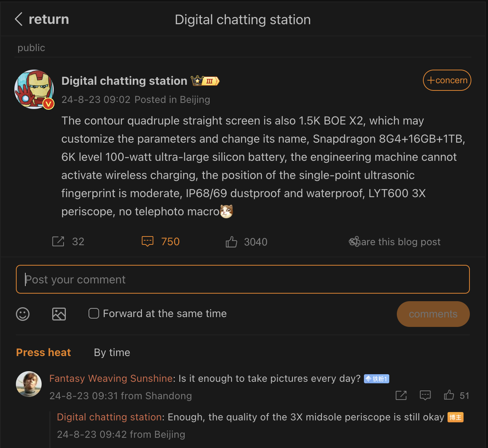The height and width of the screenshot is (448, 488).
Task: Like Fantasy Weaving Sunshine's comment
Action: (449, 395)
